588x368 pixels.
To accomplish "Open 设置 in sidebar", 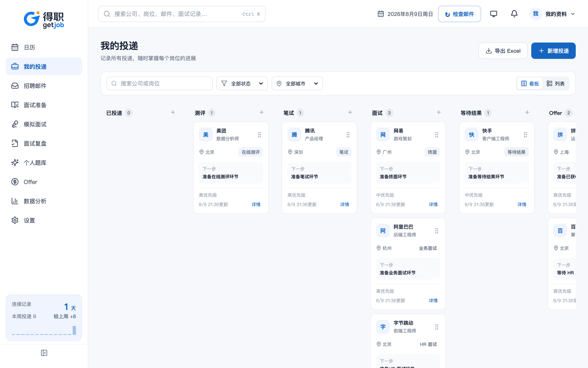I will [44, 220].
